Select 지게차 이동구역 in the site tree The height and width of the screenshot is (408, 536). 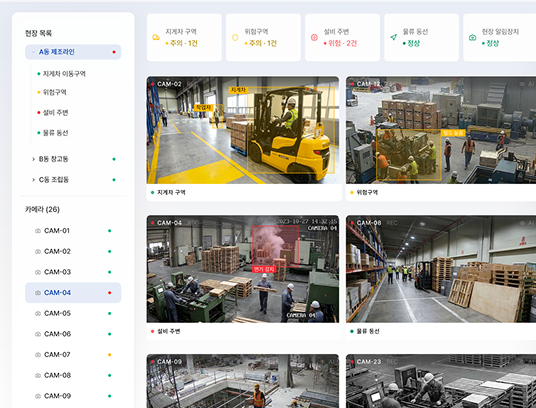click(64, 74)
